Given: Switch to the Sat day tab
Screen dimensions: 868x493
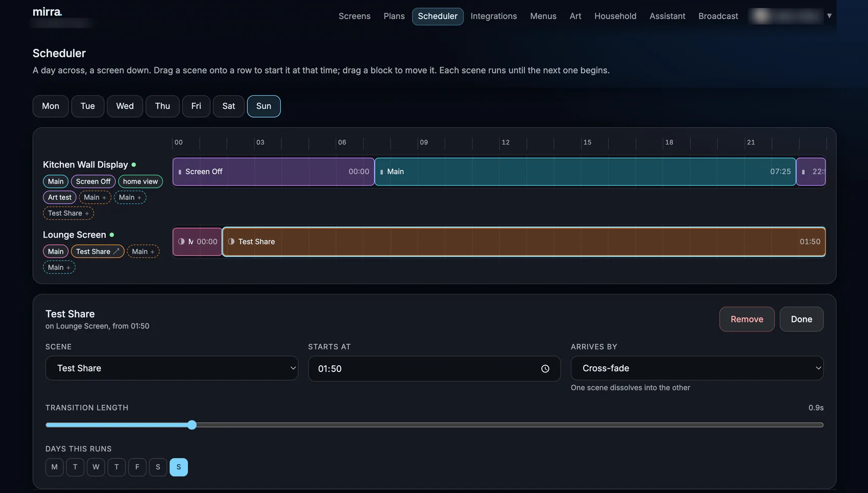Looking at the screenshot, I should pos(229,106).
